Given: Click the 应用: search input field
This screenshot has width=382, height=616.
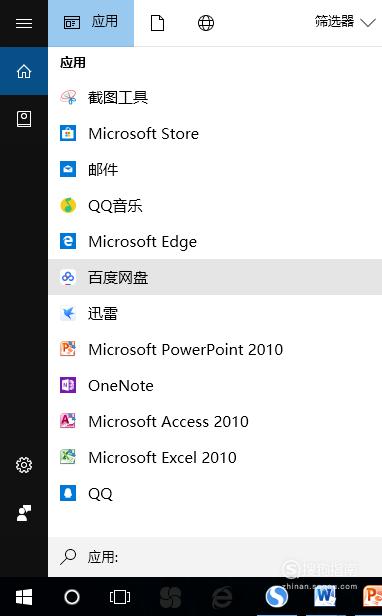Looking at the screenshot, I should pyautogui.click(x=215, y=557).
